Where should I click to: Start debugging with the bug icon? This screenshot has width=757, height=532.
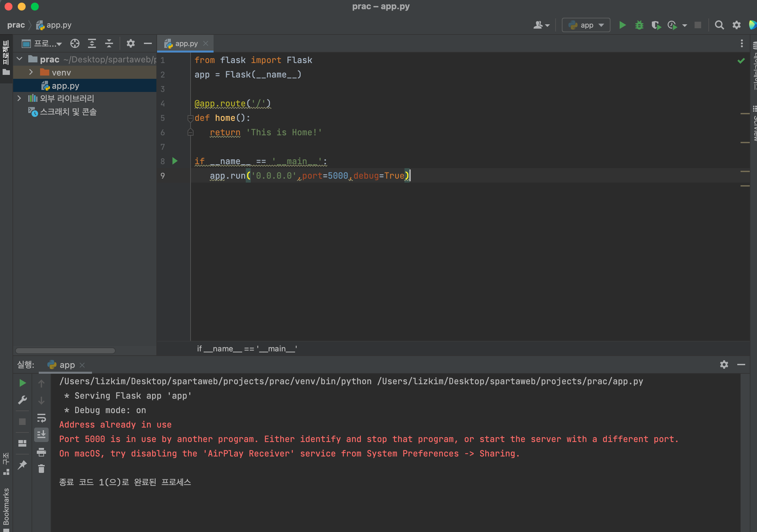coord(639,25)
